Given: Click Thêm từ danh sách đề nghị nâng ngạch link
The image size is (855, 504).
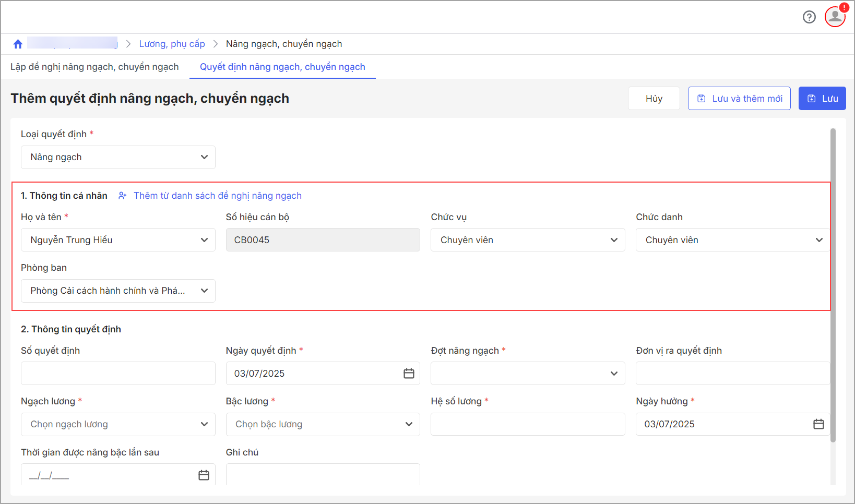Looking at the screenshot, I should (218, 196).
